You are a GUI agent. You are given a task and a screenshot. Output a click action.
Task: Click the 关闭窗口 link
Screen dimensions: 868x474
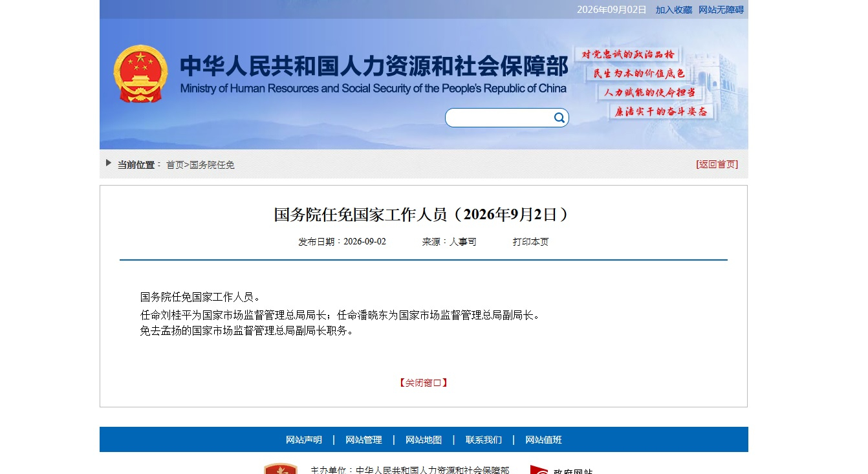(x=424, y=383)
